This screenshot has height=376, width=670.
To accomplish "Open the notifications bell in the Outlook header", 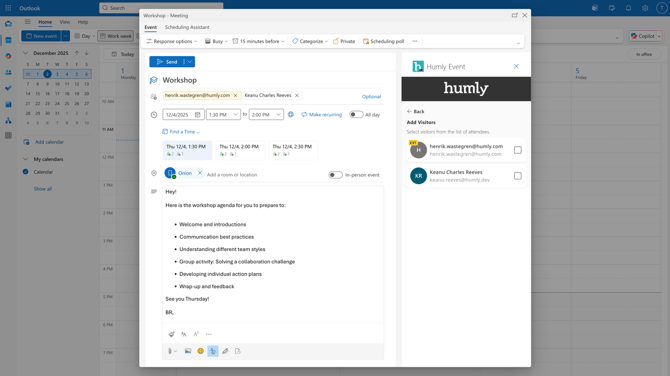I will (x=628, y=8).
